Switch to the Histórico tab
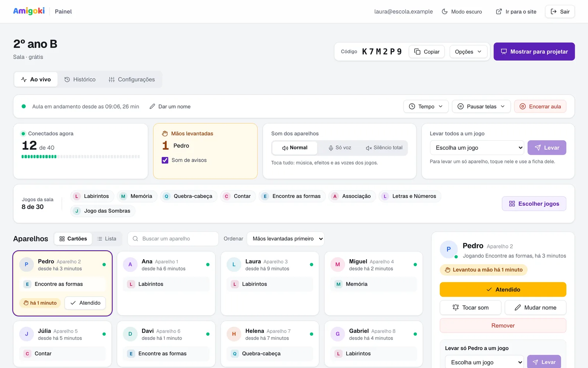 tap(80, 79)
